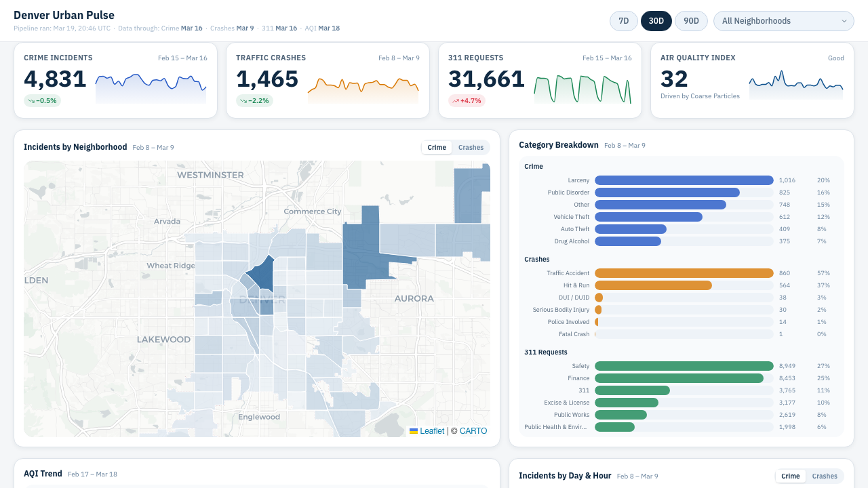868x488 pixels.
Task: Click the Traffic Accident bar
Action: (x=684, y=273)
